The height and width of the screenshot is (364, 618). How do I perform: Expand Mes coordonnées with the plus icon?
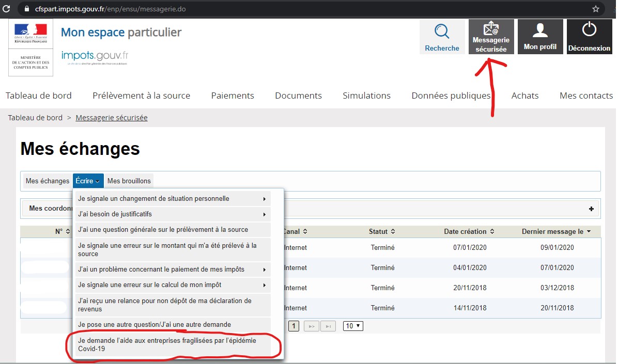591,209
